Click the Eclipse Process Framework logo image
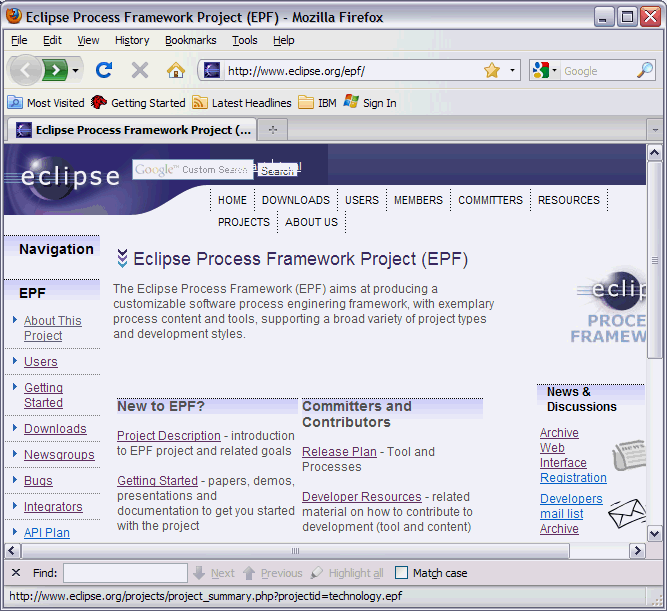Screen dimensions: 667x611 [x=610, y=306]
